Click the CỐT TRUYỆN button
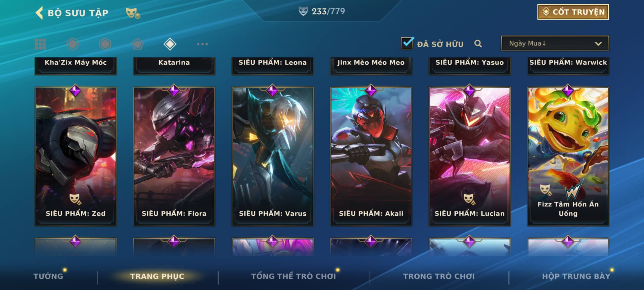 tap(573, 12)
